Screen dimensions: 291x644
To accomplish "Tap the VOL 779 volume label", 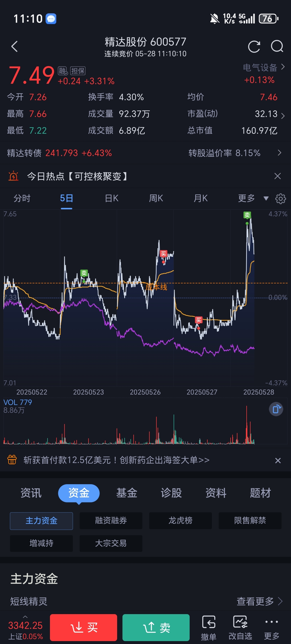I will click(17, 402).
